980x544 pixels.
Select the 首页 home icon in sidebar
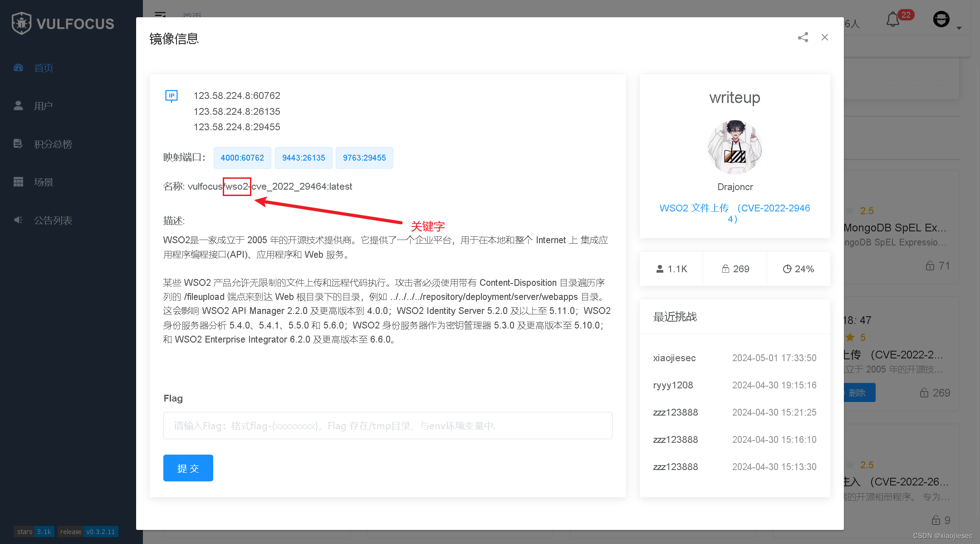18,68
